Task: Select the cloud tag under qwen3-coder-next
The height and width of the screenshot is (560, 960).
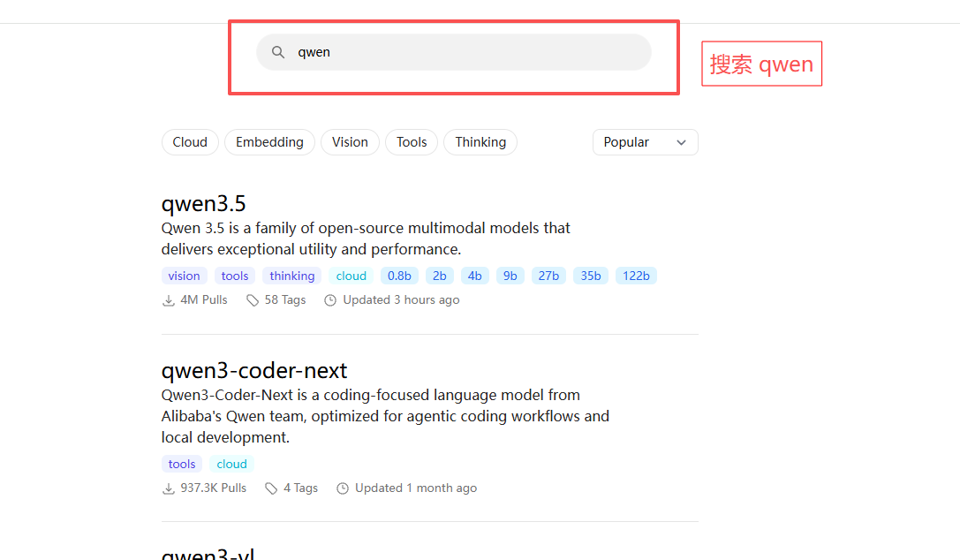Action: pos(232,464)
